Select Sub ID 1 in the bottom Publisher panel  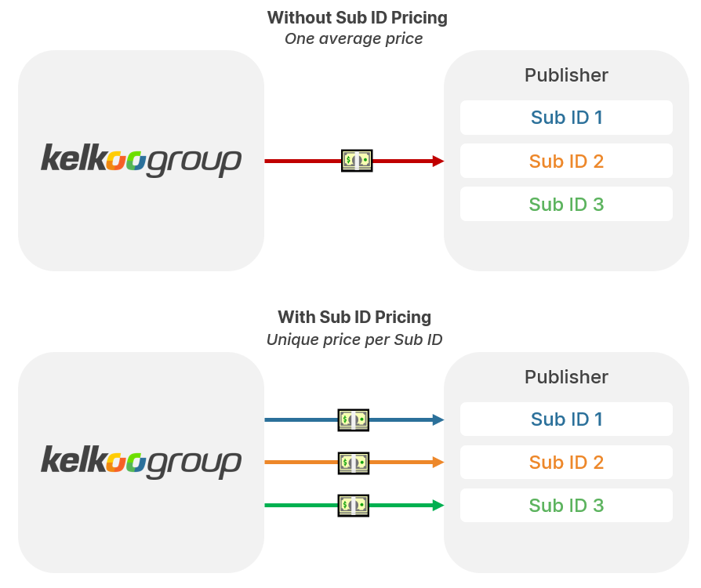tap(566, 419)
